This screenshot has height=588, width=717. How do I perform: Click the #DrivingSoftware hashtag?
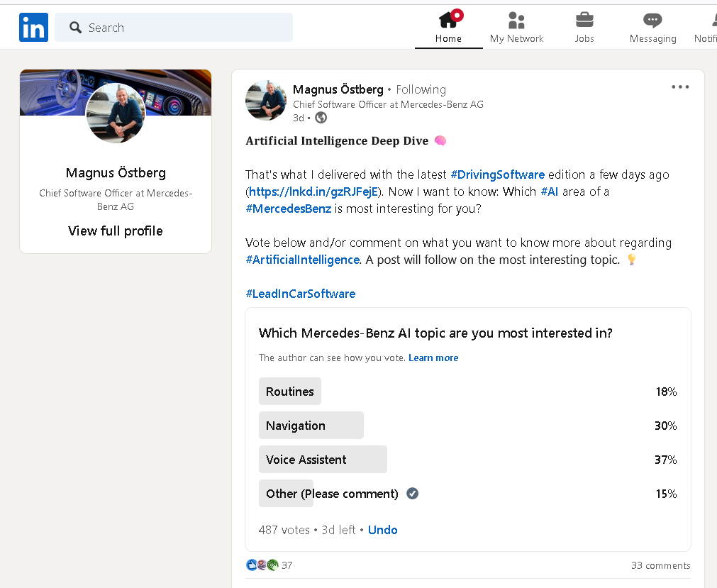point(497,174)
